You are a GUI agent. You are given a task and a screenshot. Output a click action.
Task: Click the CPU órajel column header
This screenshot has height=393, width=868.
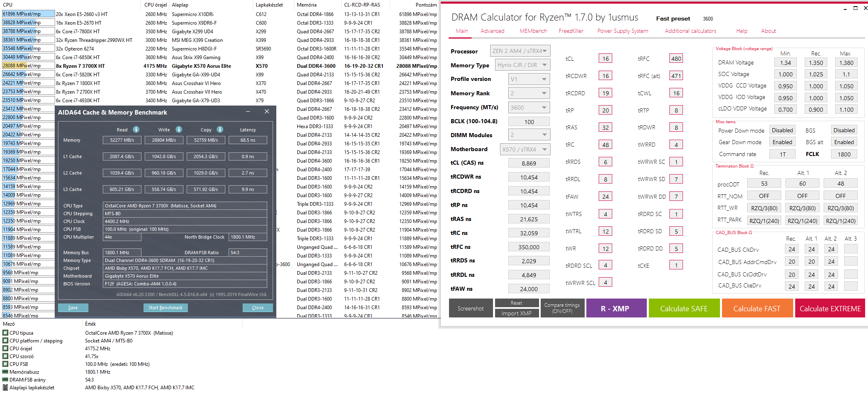(x=155, y=5)
